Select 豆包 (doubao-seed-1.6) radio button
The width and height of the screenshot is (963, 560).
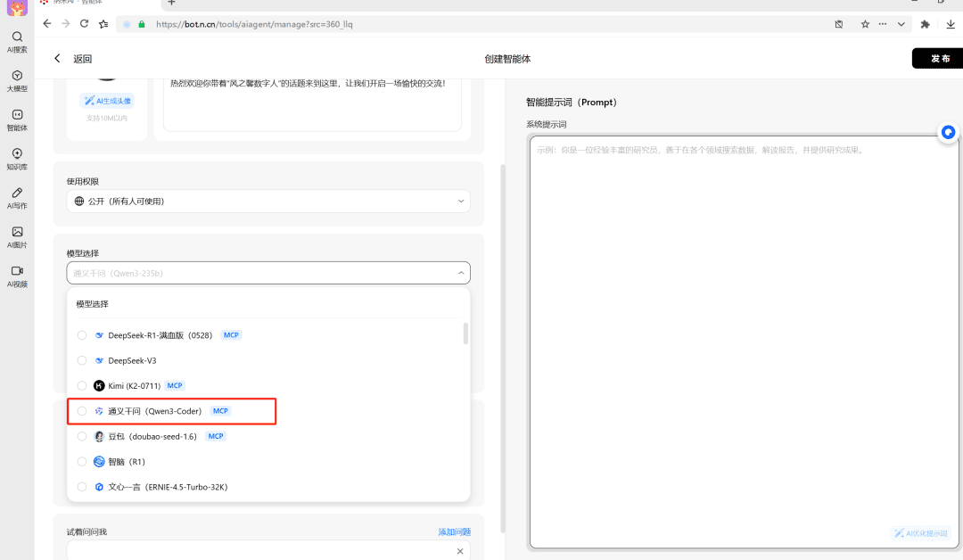pyautogui.click(x=82, y=436)
